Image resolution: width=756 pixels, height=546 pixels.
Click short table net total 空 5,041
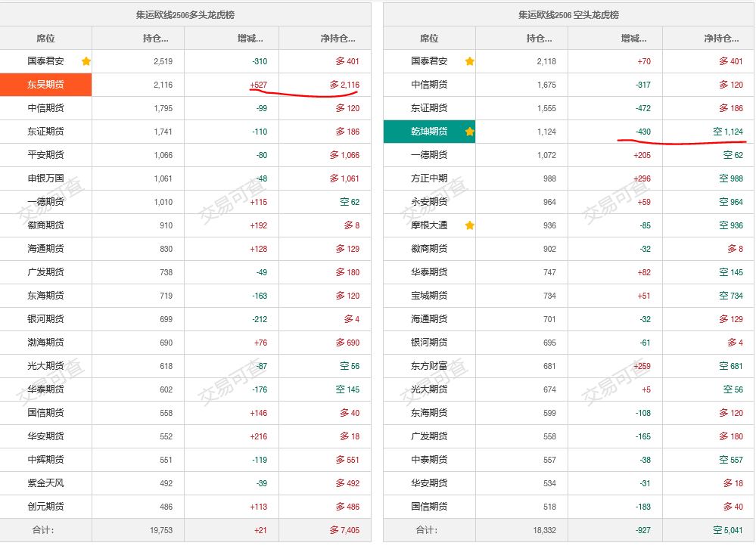[728, 530]
